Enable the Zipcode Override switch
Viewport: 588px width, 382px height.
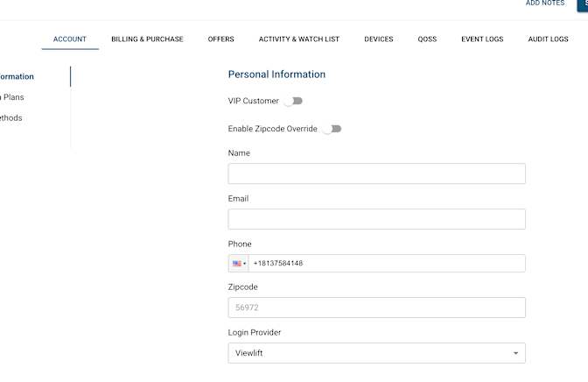[x=331, y=129]
